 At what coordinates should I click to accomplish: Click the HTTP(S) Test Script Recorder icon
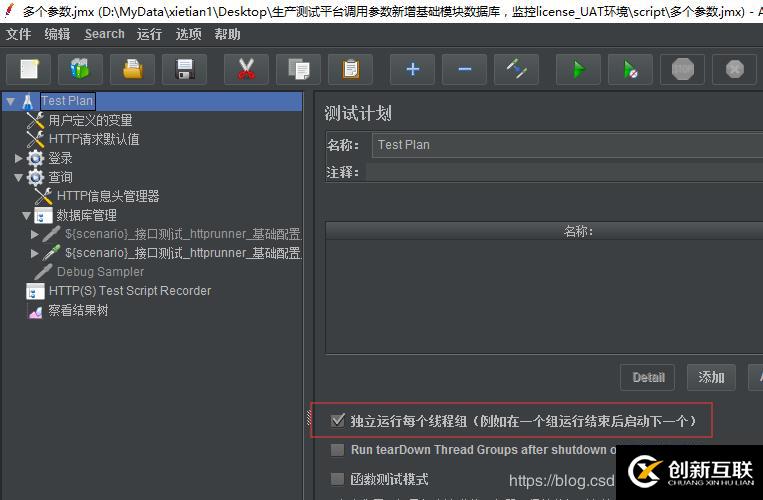point(35,291)
